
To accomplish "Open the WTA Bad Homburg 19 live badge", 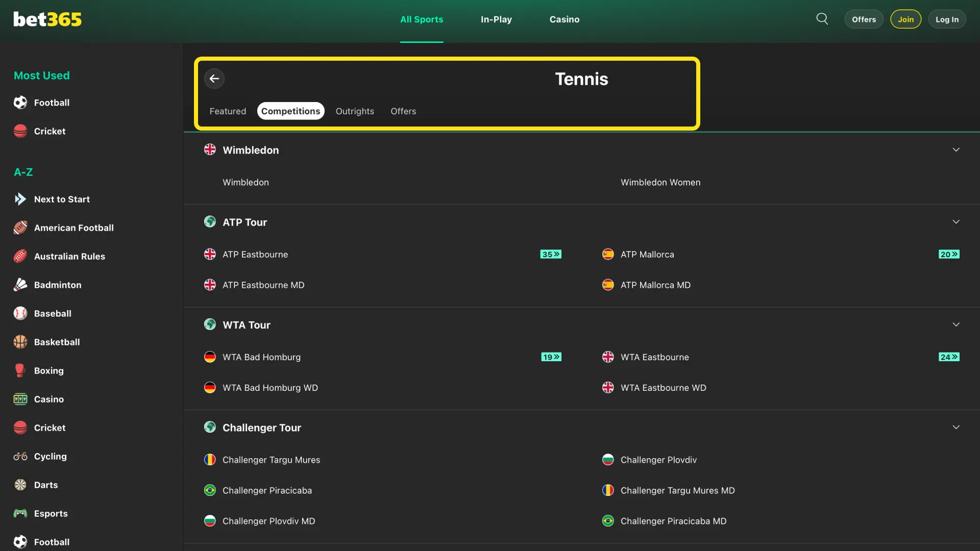I will coord(551,357).
